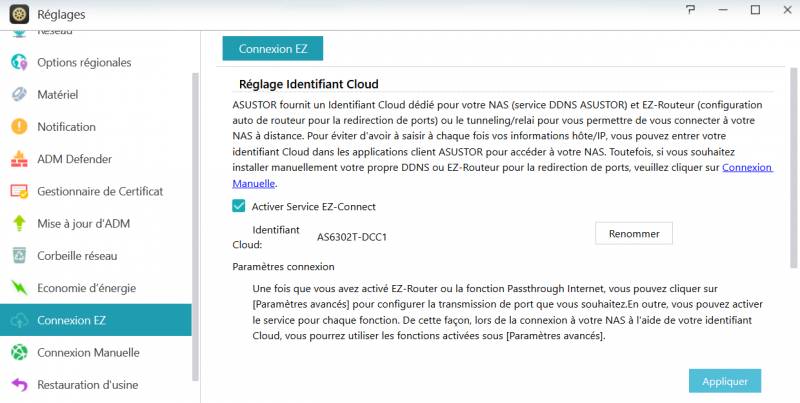The width and height of the screenshot is (800, 403).
Task: Uncheck Activer Service EZ-Connect checkbox
Action: [239, 206]
